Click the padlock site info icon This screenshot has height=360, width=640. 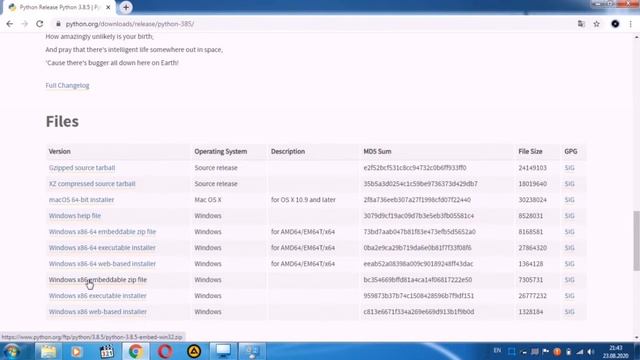click(58, 24)
